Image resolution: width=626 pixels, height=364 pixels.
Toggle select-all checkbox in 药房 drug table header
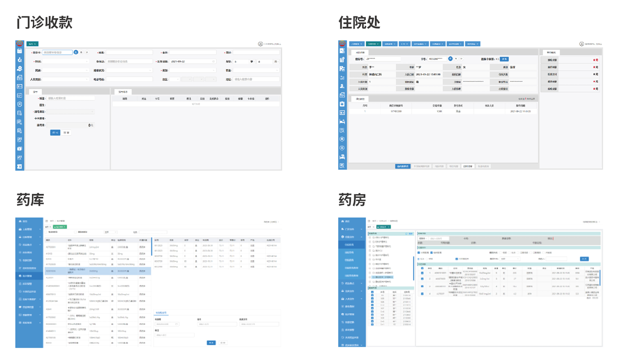pos(422,268)
